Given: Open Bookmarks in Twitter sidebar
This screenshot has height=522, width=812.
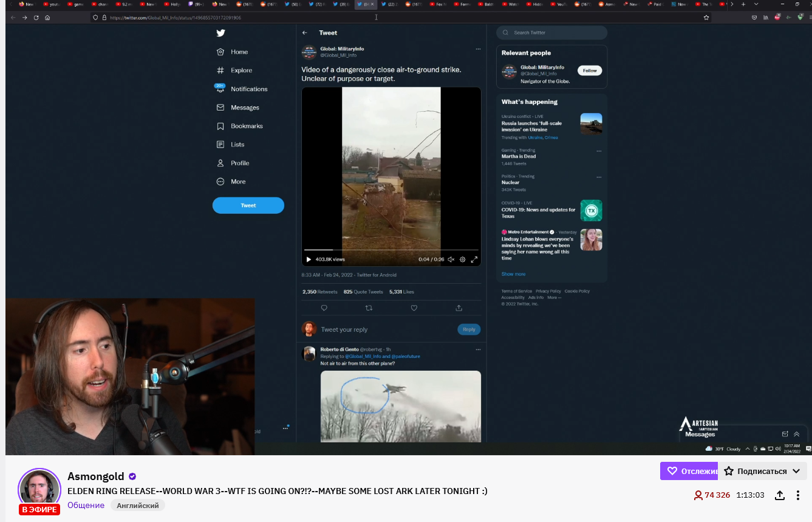Looking at the screenshot, I should pyautogui.click(x=239, y=126).
